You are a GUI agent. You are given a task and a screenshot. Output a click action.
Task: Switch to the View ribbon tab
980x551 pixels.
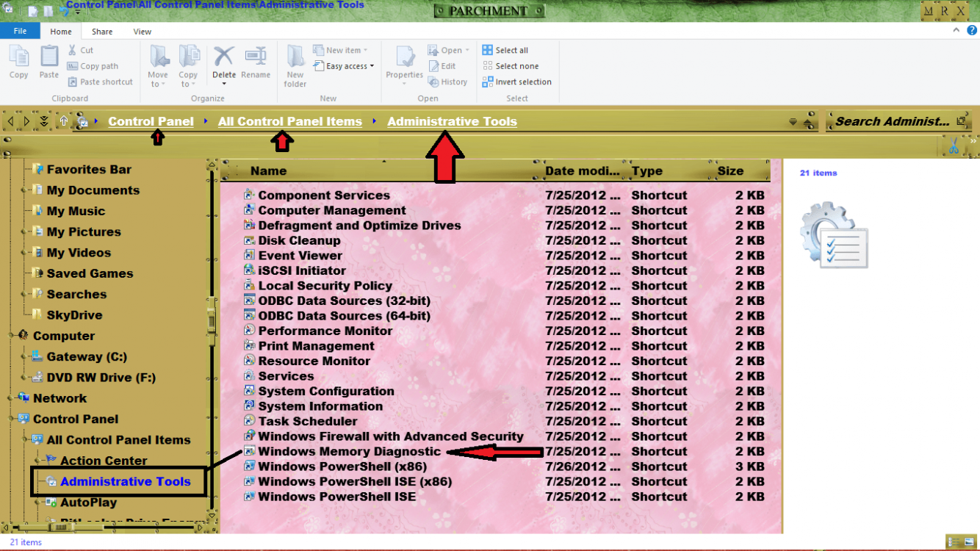(143, 32)
